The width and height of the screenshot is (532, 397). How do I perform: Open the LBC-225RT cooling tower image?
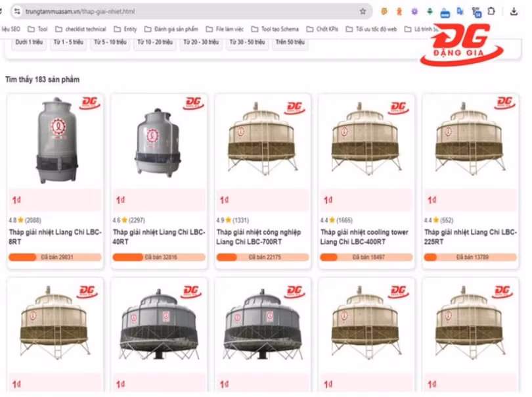[470, 139]
